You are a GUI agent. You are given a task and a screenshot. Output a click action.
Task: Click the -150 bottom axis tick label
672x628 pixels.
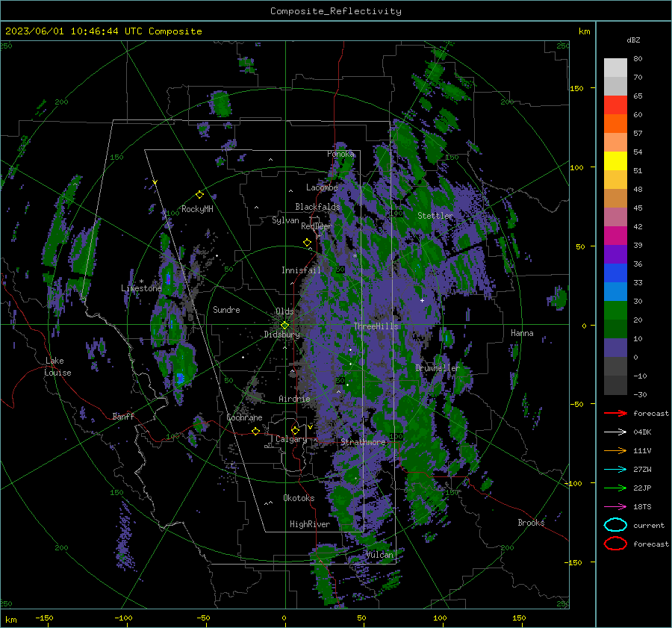pyautogui.click(x=44, y=618)
